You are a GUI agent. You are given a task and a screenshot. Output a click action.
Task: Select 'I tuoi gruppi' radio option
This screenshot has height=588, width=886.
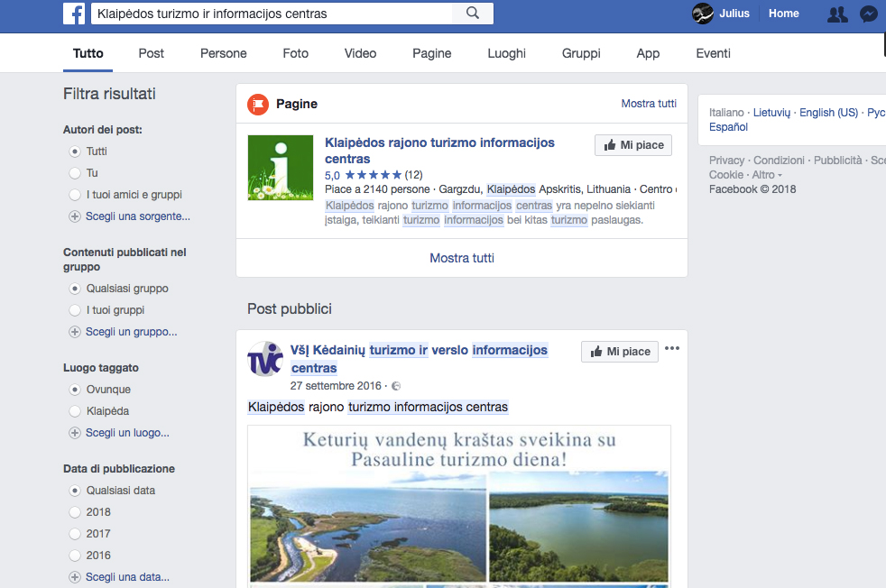pyautogui.click(x=75, y=310)
